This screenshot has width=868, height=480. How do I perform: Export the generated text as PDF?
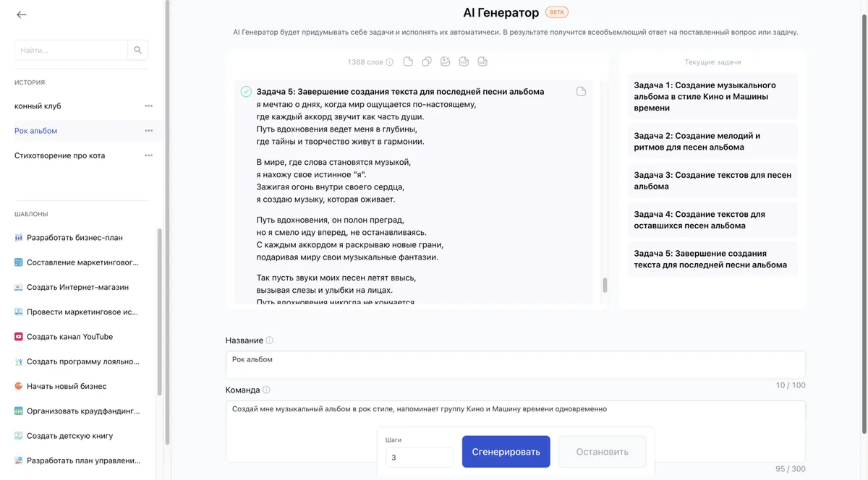pos(463,61)
